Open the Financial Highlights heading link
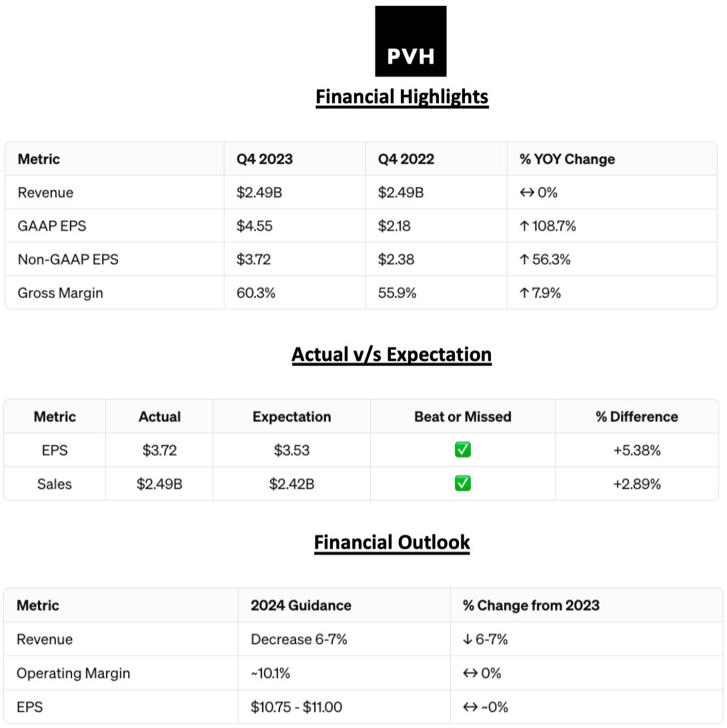This screenshot has width=727, height=728. (x=402, y=97)
